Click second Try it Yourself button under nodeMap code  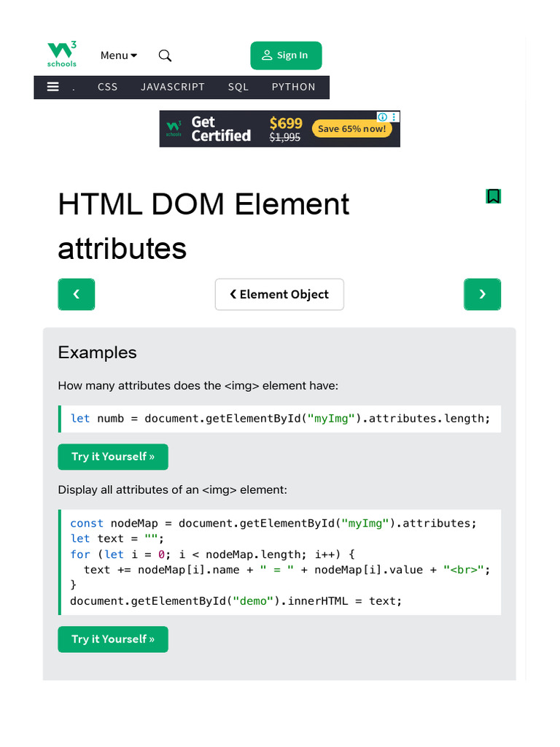click(x=113, y=639)
